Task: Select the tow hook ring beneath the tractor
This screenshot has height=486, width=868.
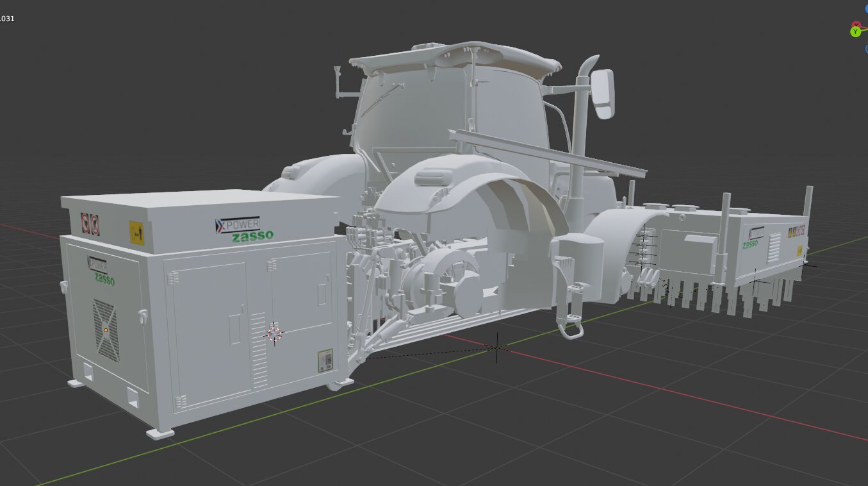Action: (x=572, y=330)
